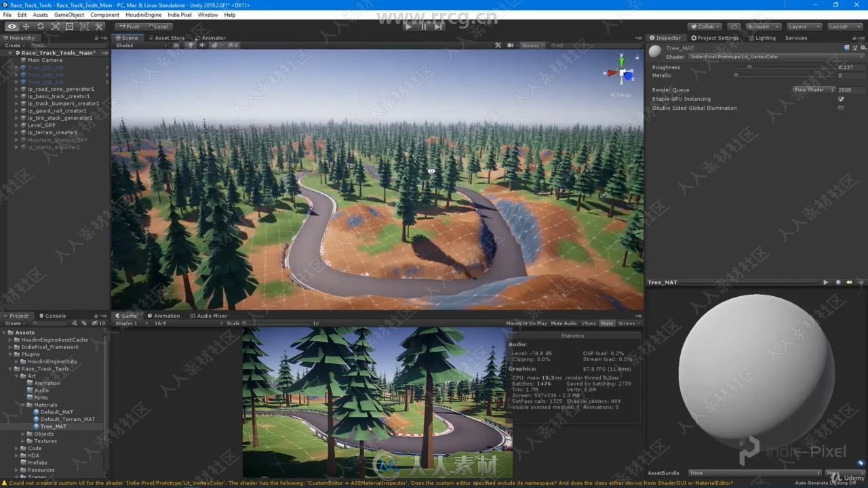868x488 pixels.
Task: Adjust the Roughness slider
Action: tap(783, 67)
